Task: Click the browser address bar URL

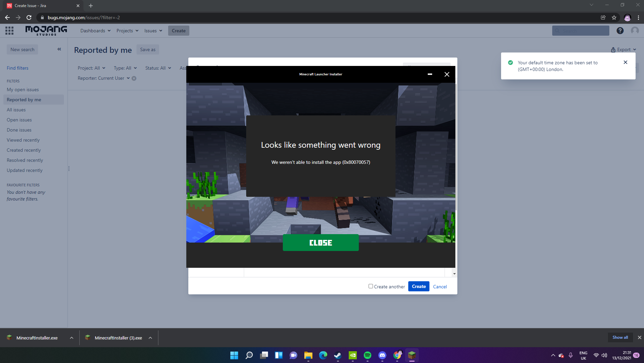Action: [84, 17]
